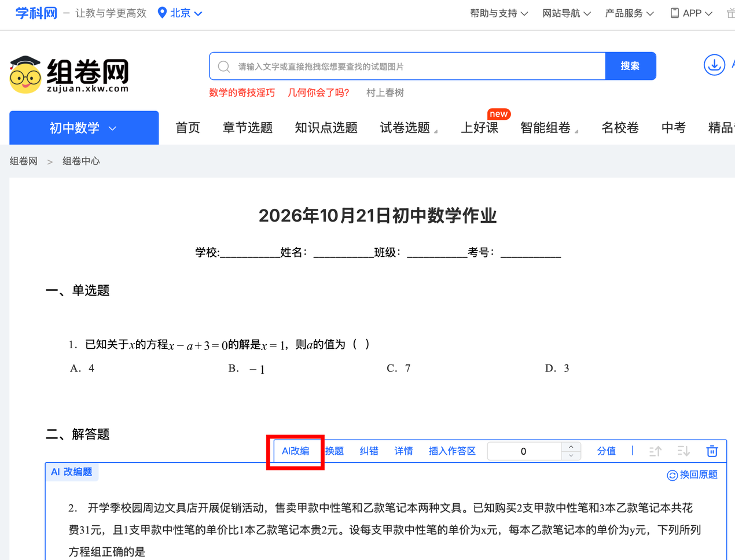Open the 北京 city dropdown
Viewport: 735px width, 560px height.
pos(186,13)
